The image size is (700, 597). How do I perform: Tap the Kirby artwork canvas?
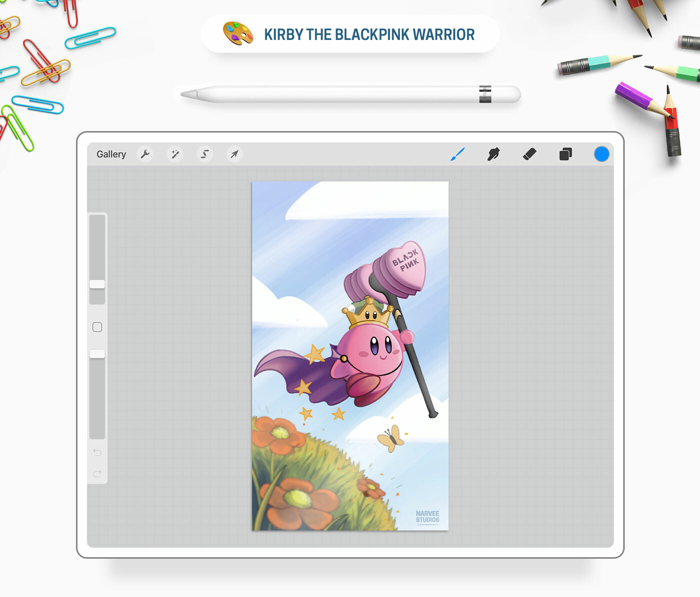click(x=350, y=356)
